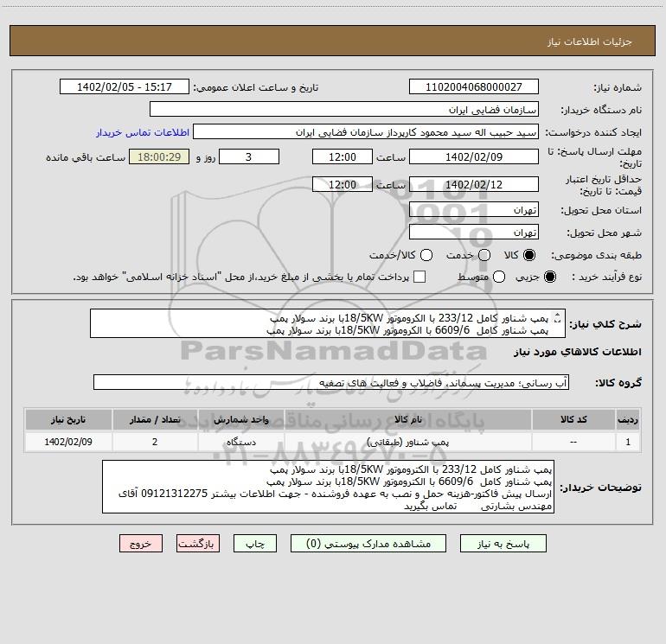
Task: Open 'مشاهده مدارک پیوستی (0)' attachments button
Action: (x=368, y=544)
